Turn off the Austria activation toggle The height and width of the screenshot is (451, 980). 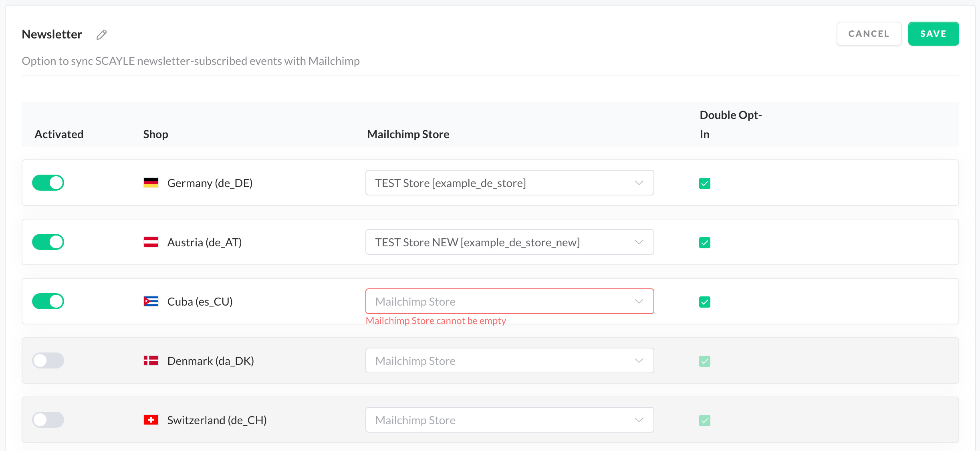click(x=48, y=242)
